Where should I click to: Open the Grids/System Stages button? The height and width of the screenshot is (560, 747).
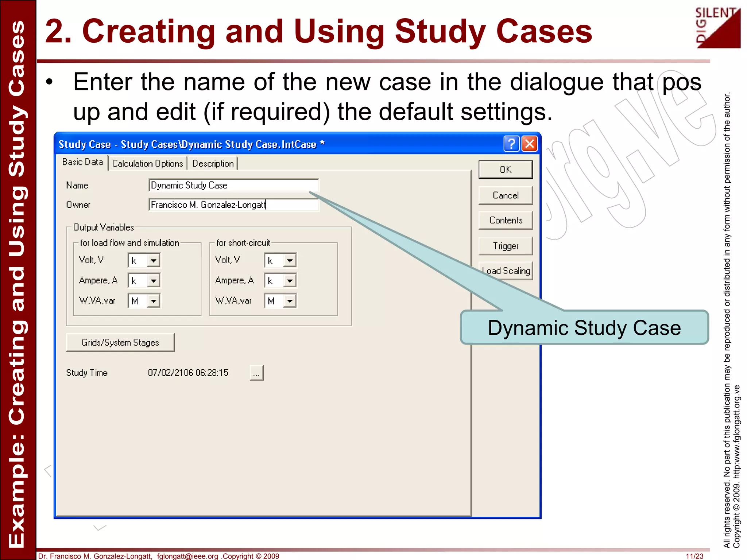click(120, 342)
